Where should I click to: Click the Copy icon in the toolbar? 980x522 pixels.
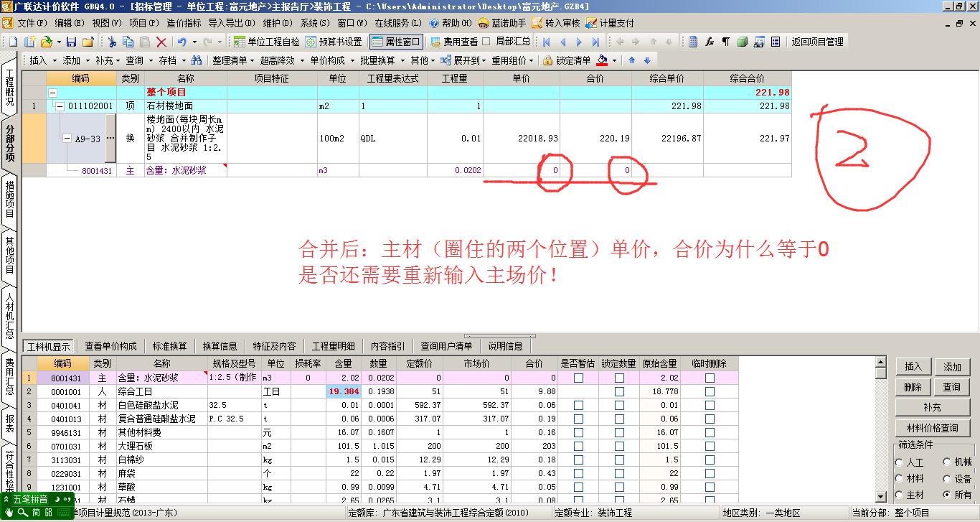coord(129,42)
